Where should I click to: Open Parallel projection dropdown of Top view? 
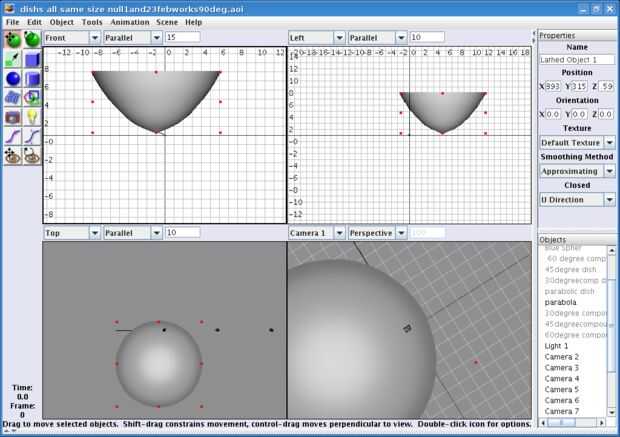[x=132, y=233]
